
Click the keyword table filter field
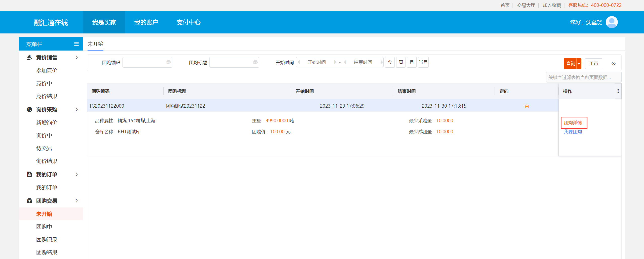click(x=584, y=77)
